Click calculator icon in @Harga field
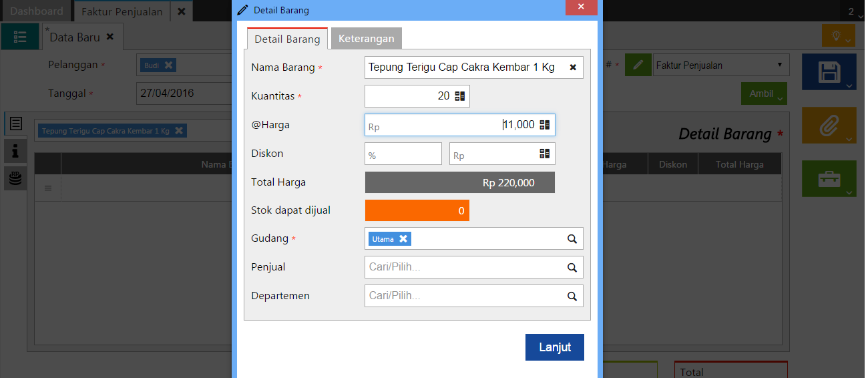 (545, 125)
